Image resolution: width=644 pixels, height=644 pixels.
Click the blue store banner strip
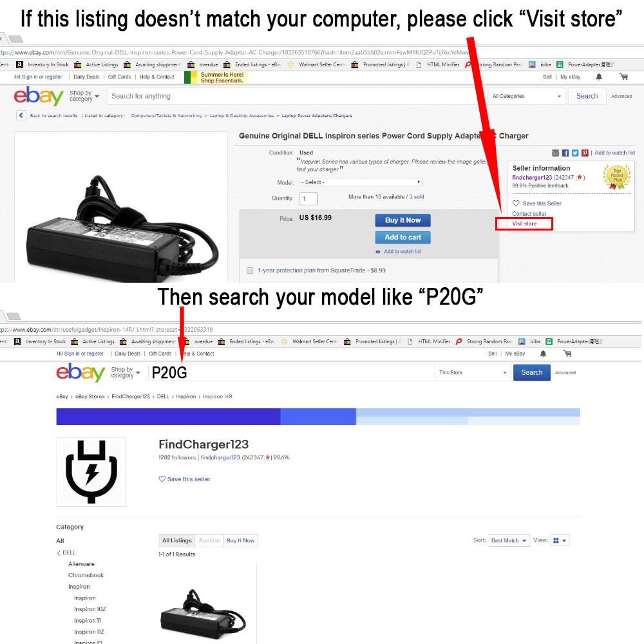(x=318, y=417)
